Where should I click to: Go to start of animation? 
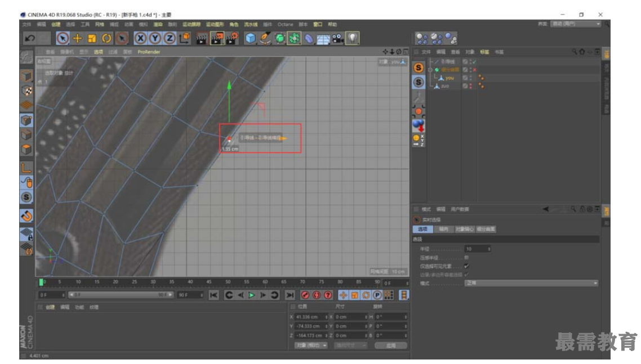tap(213, 295)
